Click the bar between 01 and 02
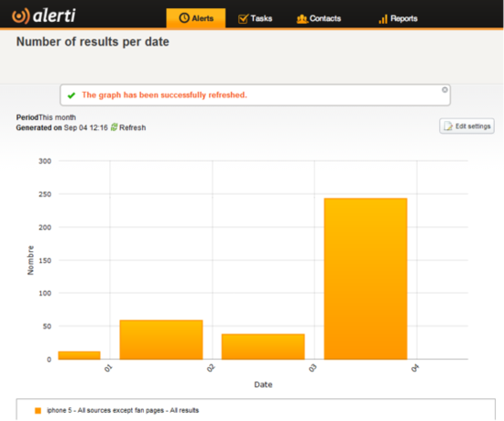 [x=161, y=339]
